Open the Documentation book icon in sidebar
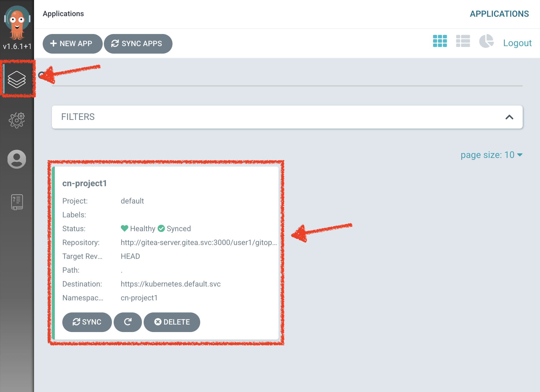 (x=17, y=202)
